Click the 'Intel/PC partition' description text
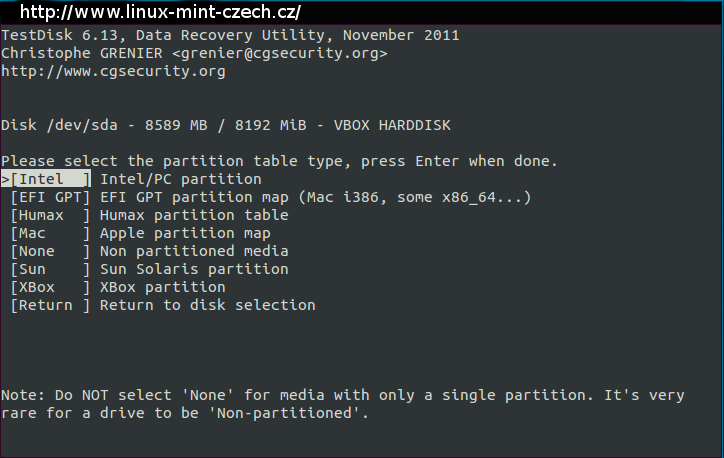 181,179
